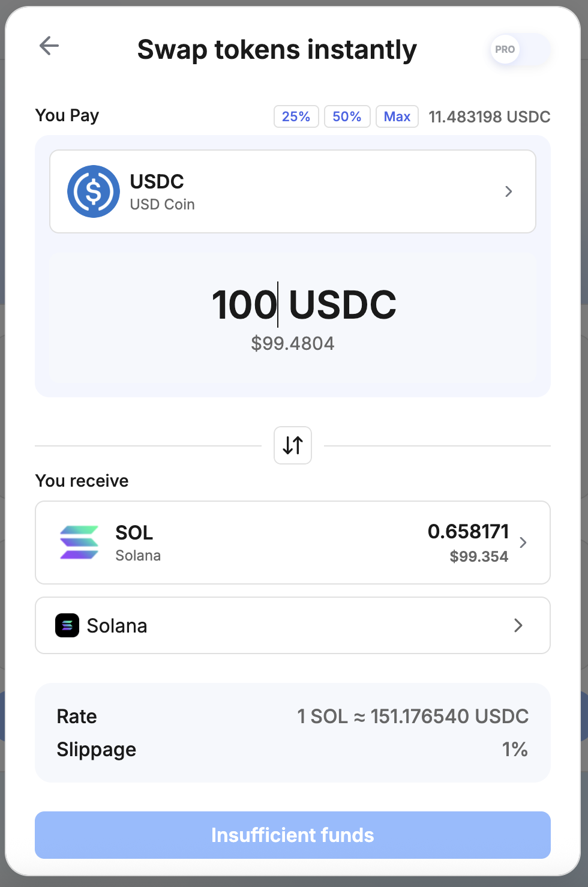
Task: Click the swap direction arrows icon
Action: [x=293, y=445]
